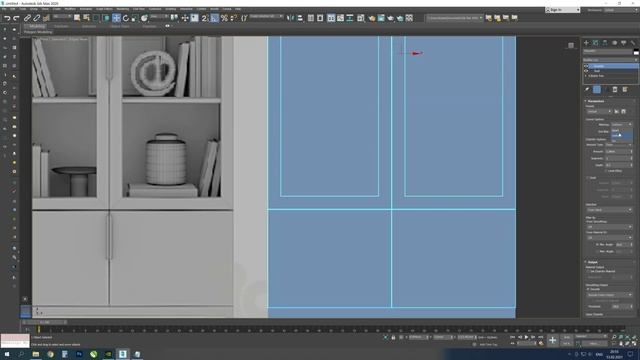Open the Customize menu
The height and width of the screenshot is (360, 640).
click(x=155, y=9)
